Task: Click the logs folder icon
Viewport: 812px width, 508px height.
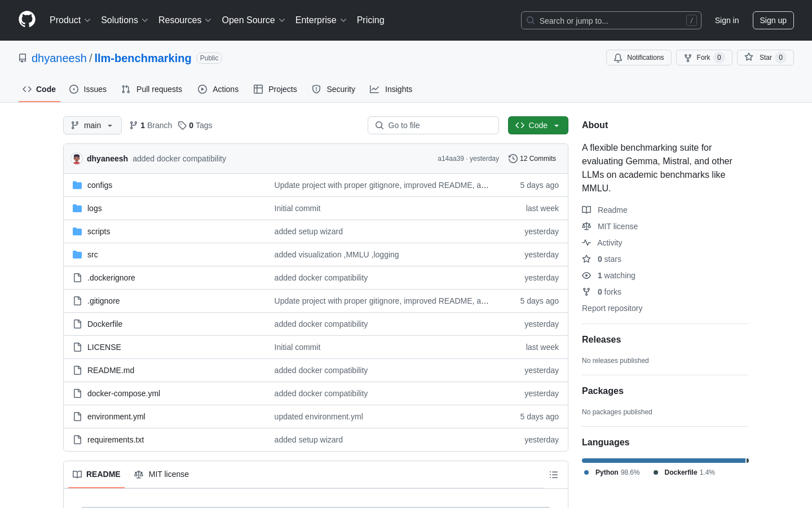Action: click(x=77, y=208)
